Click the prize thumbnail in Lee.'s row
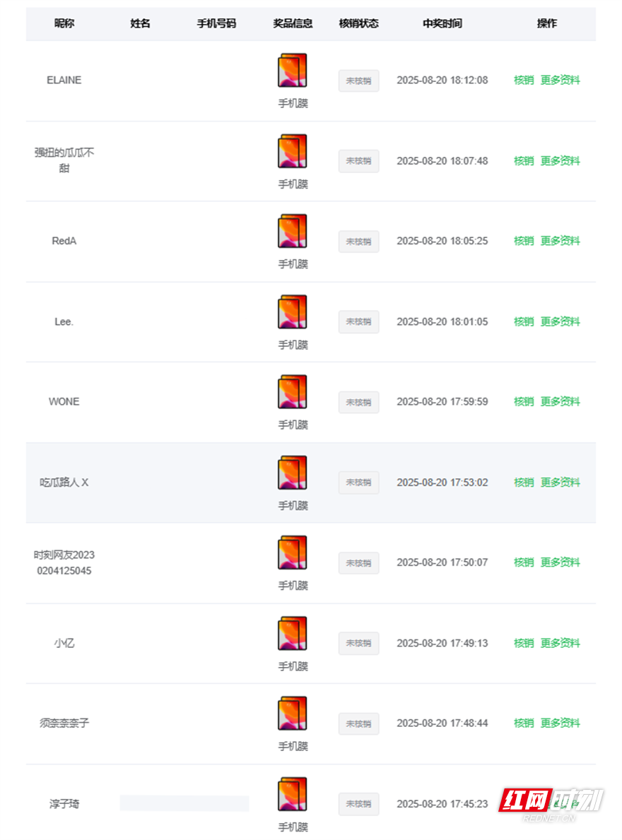This screenshot has height=840, width=622. click(x=293, y=312)
